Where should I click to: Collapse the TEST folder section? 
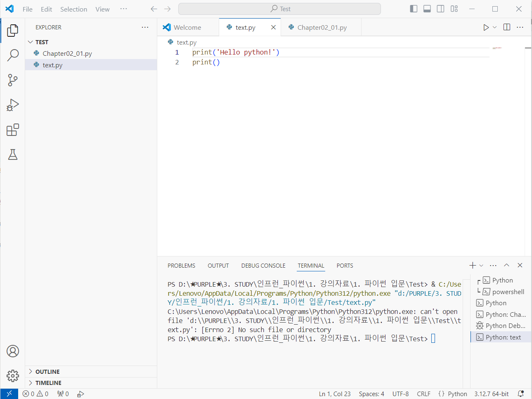point(91,42)
